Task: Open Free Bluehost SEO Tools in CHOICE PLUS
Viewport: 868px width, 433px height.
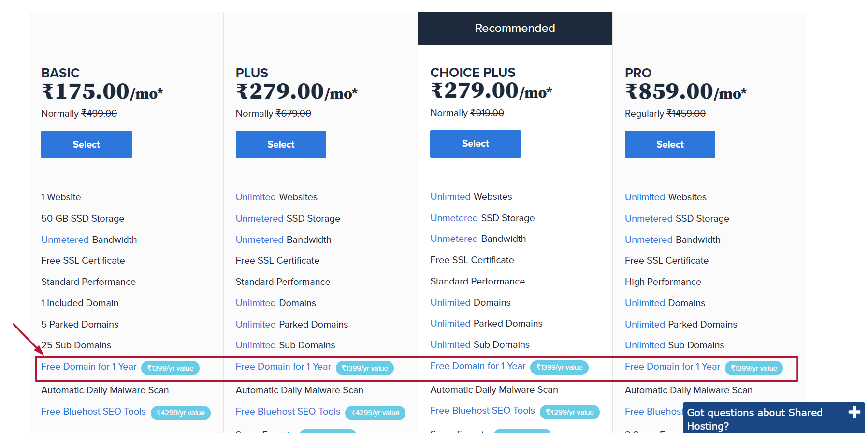Action: pyautogui.click(x=483, y=411)
